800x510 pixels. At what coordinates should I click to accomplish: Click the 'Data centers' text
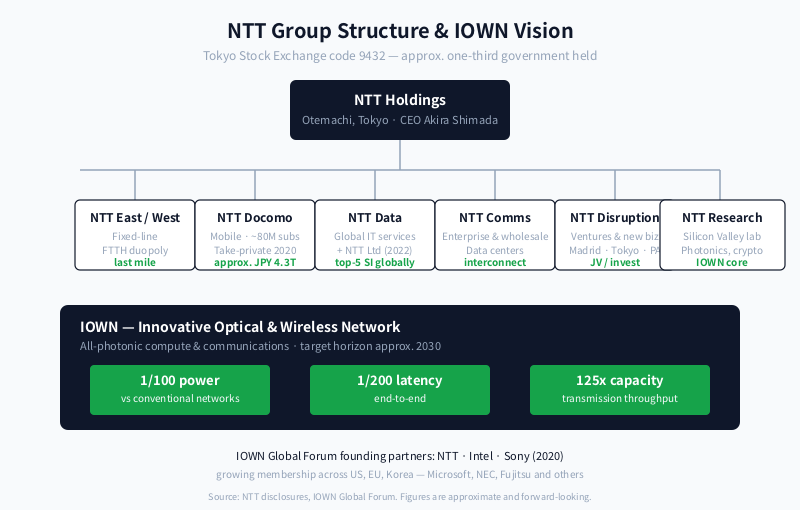tap(495, 250)
